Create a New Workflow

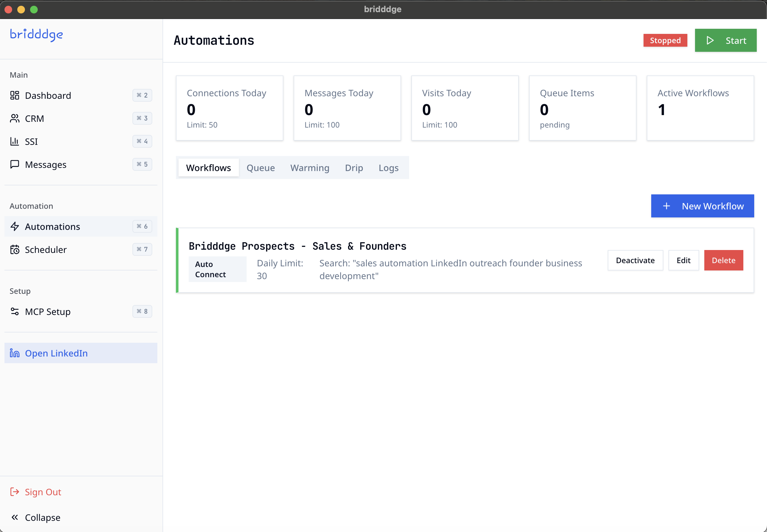(x=702, y=206)
